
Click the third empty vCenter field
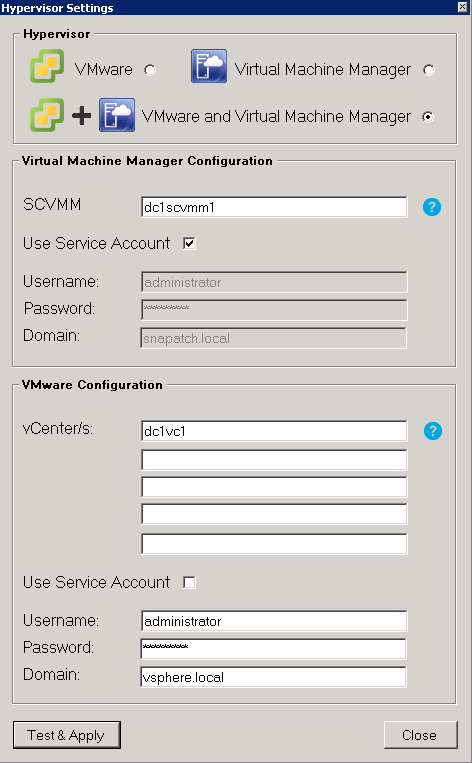[274, 487]
